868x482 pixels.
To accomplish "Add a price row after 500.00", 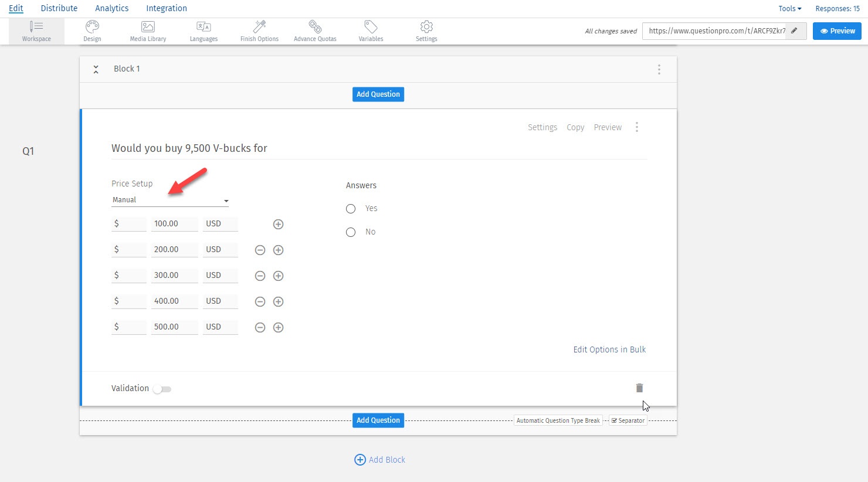I will [x=279, y=327].
